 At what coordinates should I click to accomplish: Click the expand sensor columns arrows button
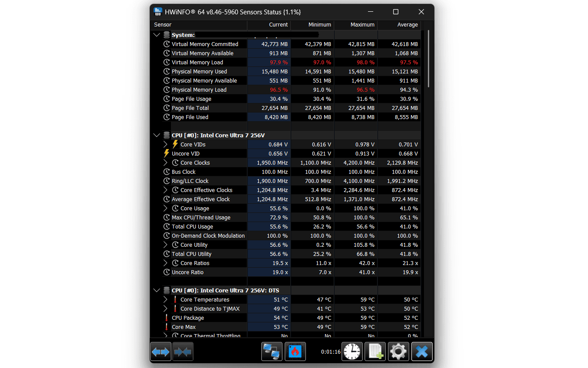pyautogui.click(x=161, y=351)
